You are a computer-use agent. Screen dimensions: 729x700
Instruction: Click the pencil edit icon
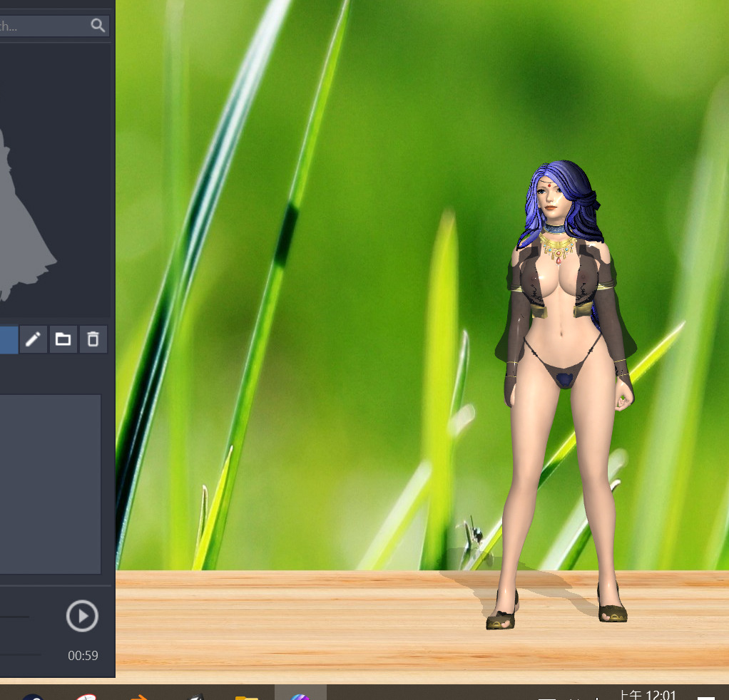[33, 339]
